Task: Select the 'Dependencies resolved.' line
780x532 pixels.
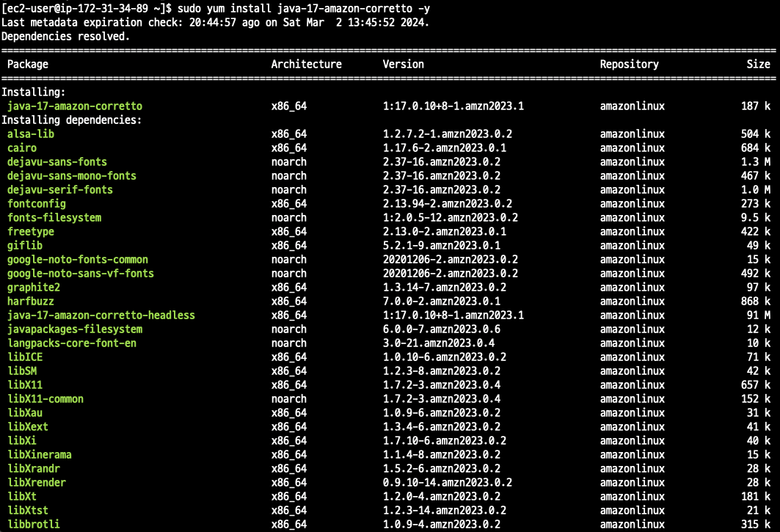Action: point(65,37)
